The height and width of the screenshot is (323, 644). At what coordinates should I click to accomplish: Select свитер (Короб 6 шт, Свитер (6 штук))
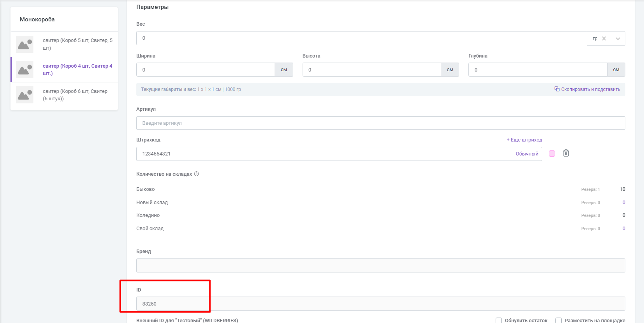[64, 95]
